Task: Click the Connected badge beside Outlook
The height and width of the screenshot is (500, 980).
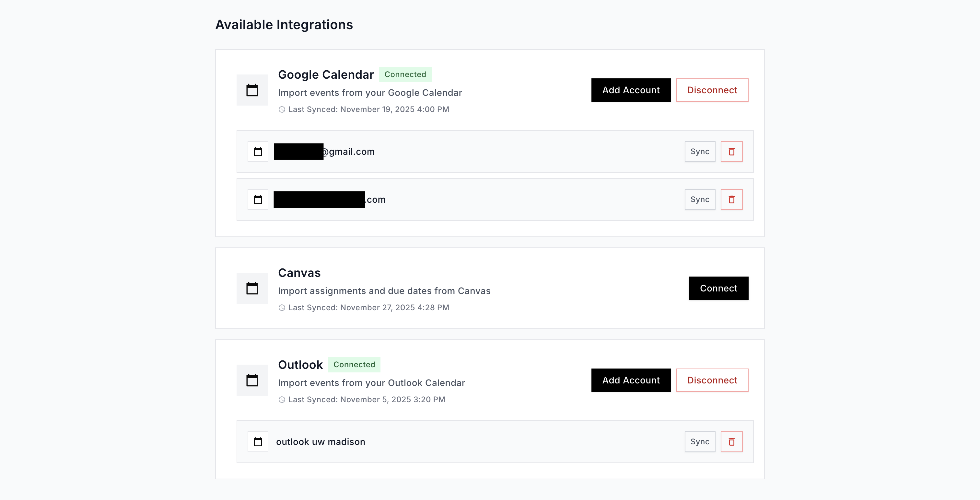Action: click(354, 364)
